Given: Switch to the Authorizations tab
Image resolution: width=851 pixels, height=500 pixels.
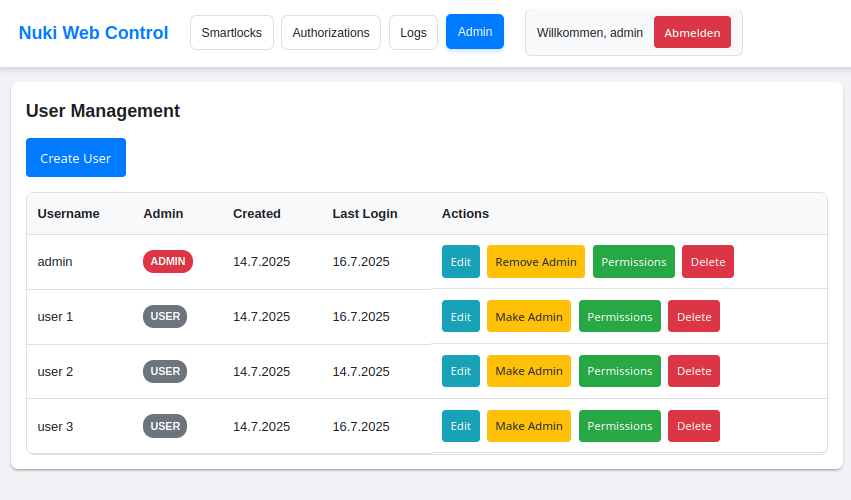Looking at the screenshot, I should coord(331,33).
